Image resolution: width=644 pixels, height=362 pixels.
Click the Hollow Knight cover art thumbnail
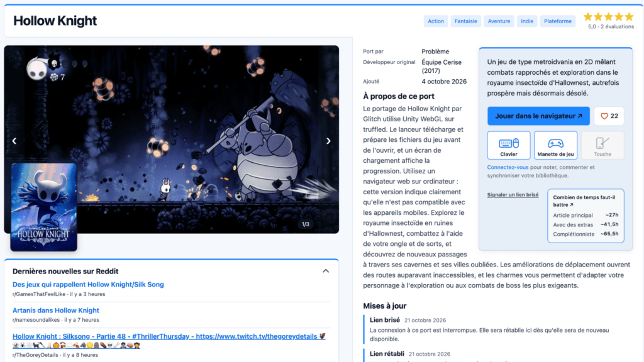click(43, 207)
